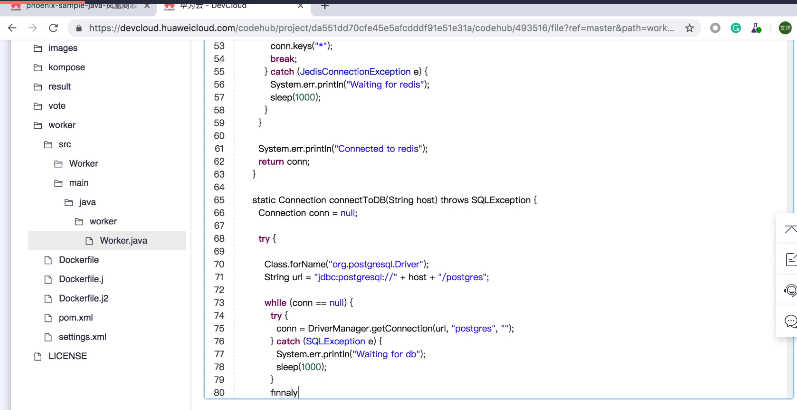Click "return conn;" on line 62
This screenshot has height=410, width=797.
coord(284,161)
